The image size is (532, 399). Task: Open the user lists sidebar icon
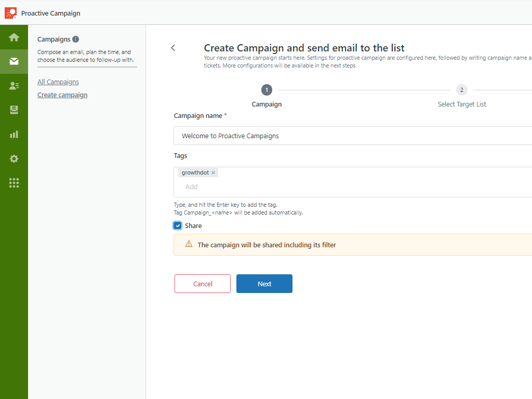(x=14, y=86)
